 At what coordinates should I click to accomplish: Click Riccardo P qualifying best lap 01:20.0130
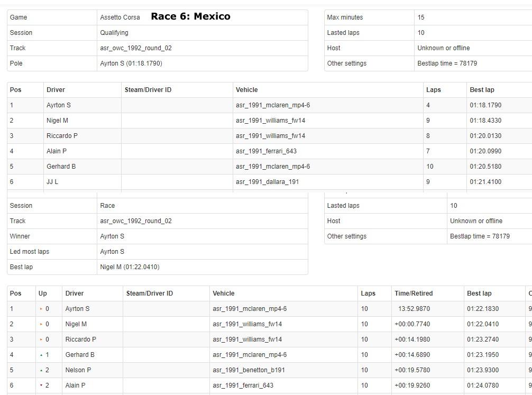(x=485, y=136)
